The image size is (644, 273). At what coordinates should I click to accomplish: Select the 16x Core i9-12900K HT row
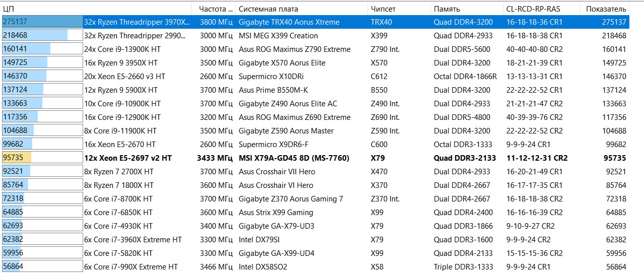tap(315, 117)
